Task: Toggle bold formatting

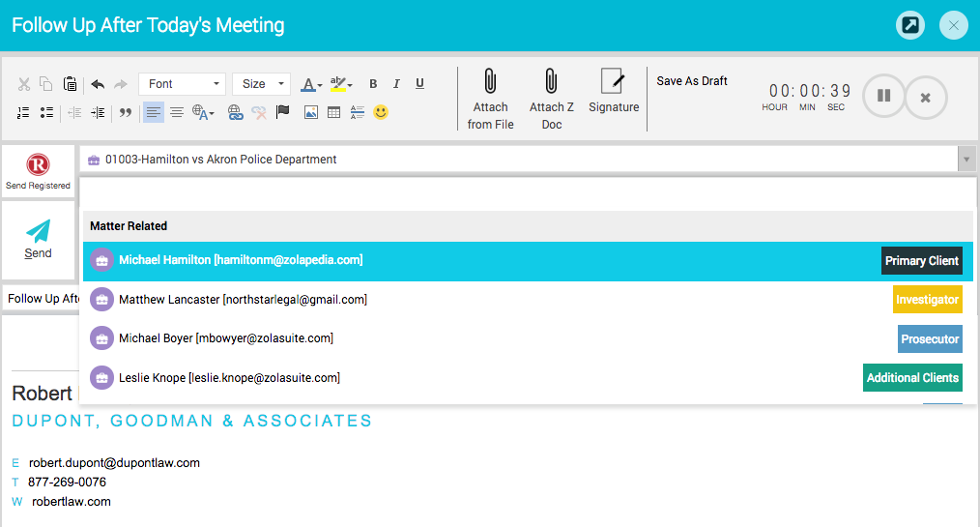Action: pos(373,84)
